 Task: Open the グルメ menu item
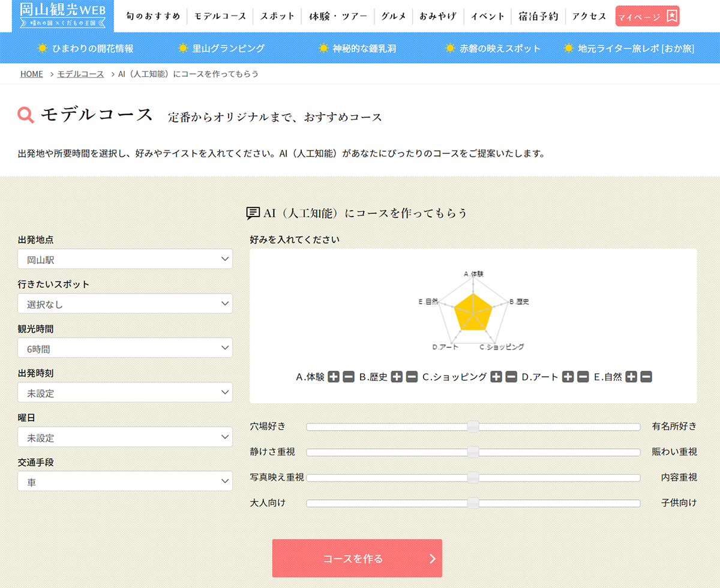(394, 16)
